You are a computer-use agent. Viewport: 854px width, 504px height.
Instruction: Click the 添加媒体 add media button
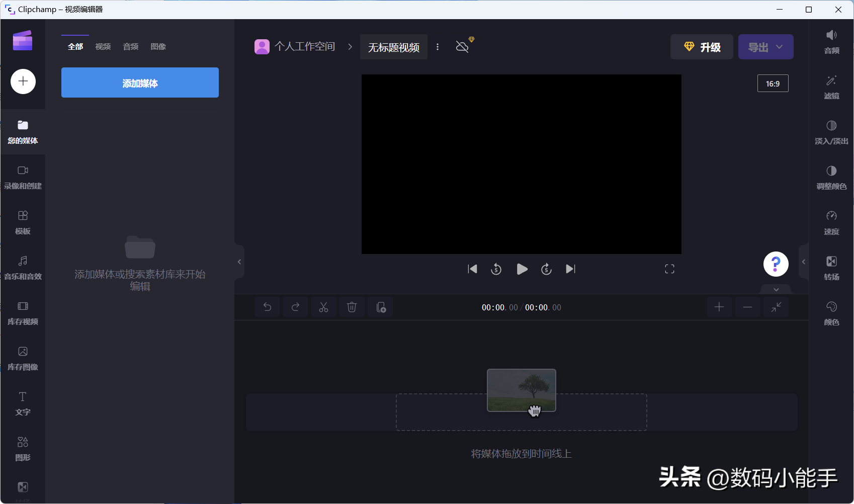[x=140, y=82]
